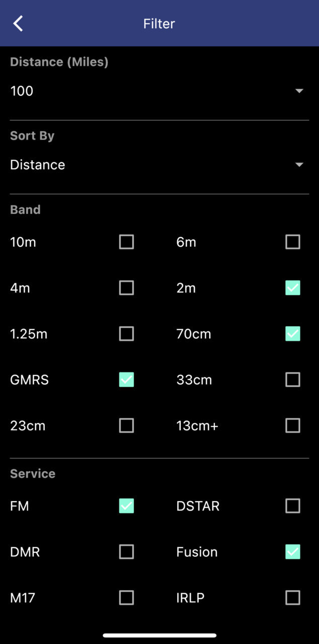
Task: Select the Sort By value Distance
Action: pos(38,165)
